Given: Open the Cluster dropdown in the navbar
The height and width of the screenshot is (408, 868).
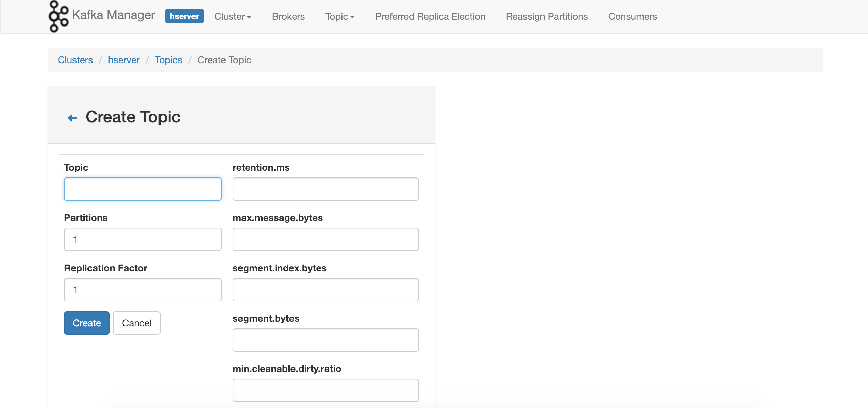Looking at the screenshot, I should click(x=232, y=16).
